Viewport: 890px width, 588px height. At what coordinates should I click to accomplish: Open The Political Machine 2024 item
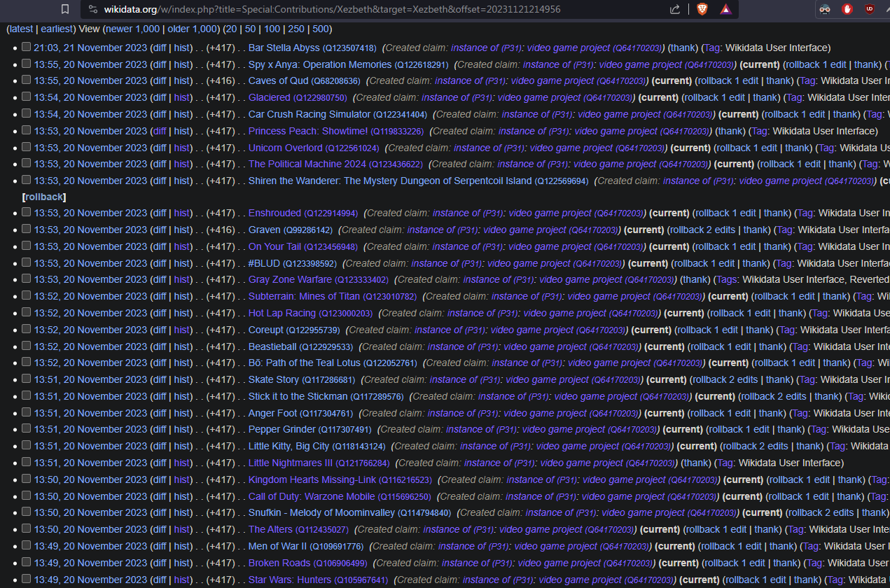[335, 164]
